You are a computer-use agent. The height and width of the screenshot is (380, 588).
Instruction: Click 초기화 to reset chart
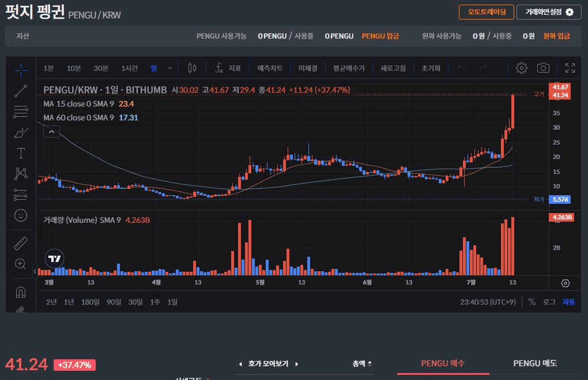point(431,68)
